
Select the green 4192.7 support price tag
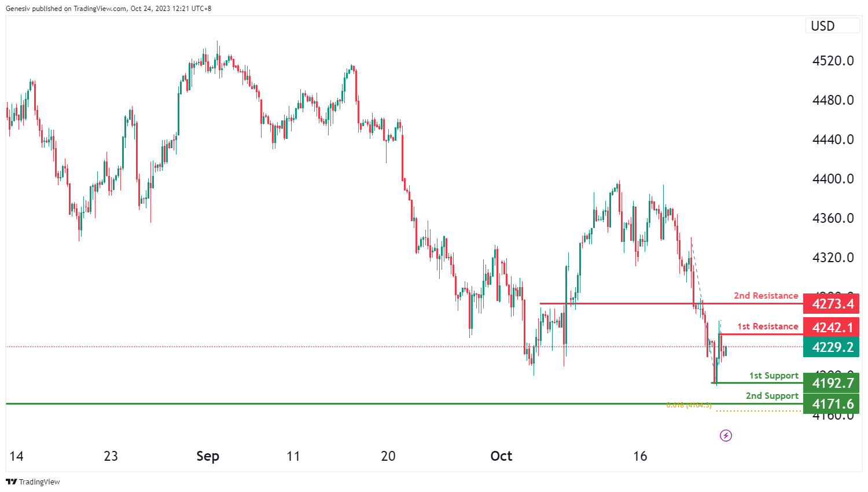(x=832, y=383)
